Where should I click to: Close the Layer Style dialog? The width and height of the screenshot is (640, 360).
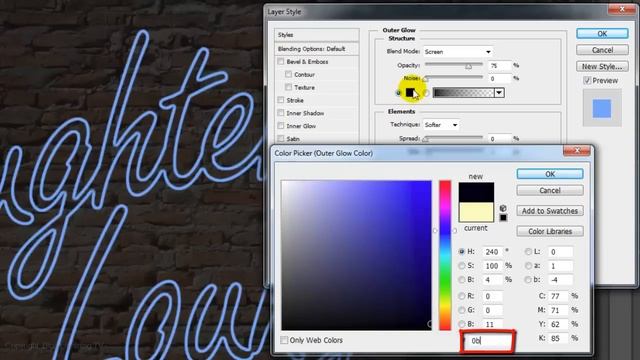(x=622, y=9)
